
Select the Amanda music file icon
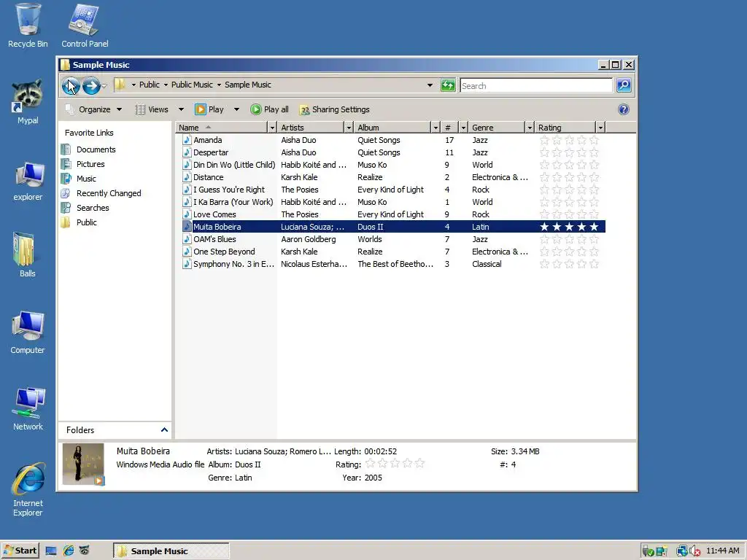[x=187, y=140]
